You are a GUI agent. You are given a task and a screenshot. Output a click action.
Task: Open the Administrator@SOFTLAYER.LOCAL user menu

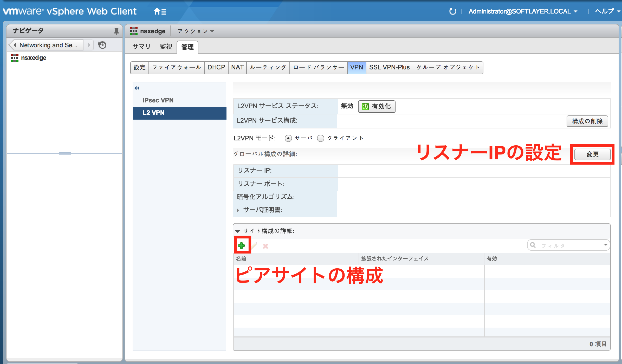(523, 11)
